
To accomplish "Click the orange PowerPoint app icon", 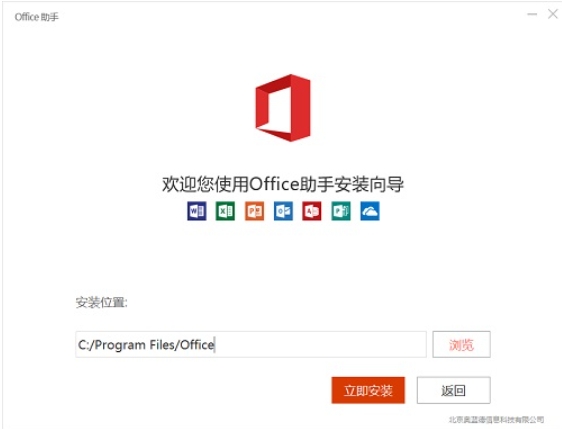I will 254,211.
